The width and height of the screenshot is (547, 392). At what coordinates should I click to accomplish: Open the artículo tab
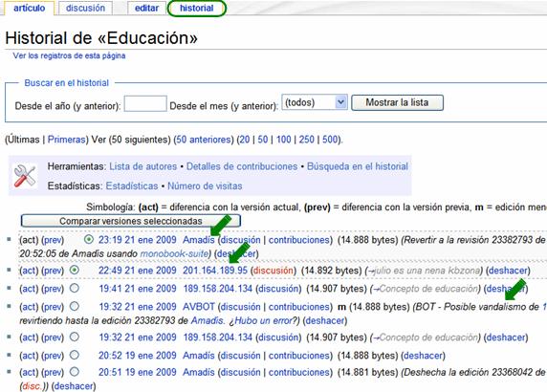[x=30, y=8]
